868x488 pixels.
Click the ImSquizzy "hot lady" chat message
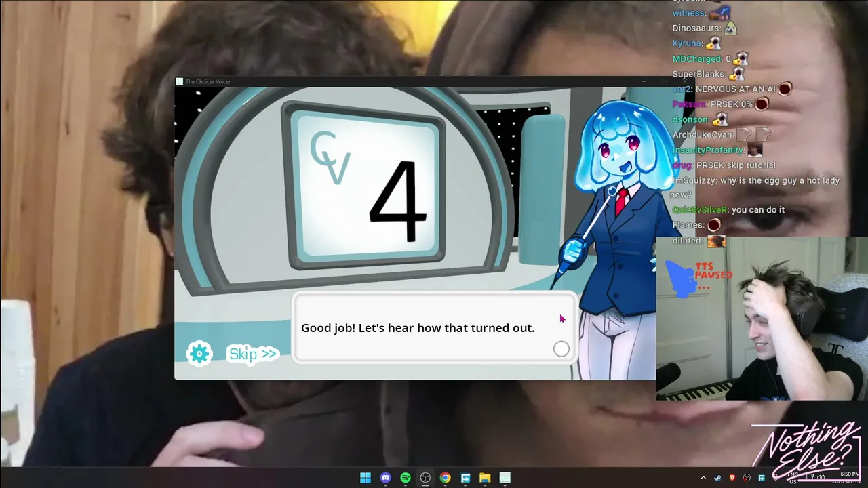tap(755, 188)
